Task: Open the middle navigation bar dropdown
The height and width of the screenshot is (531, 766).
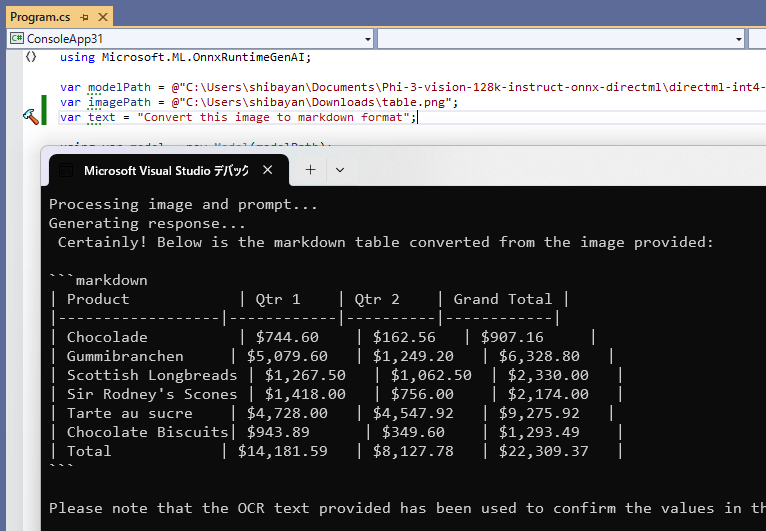Action: [x=739, y=39]
